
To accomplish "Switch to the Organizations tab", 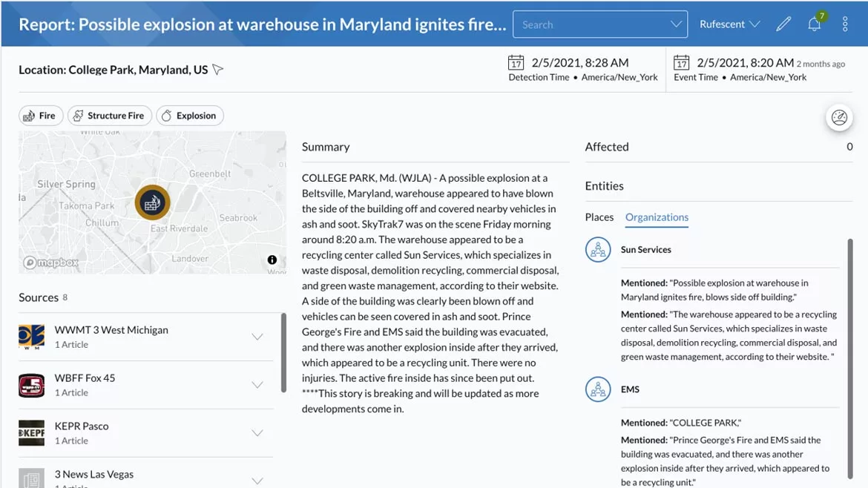I will 657,217.
